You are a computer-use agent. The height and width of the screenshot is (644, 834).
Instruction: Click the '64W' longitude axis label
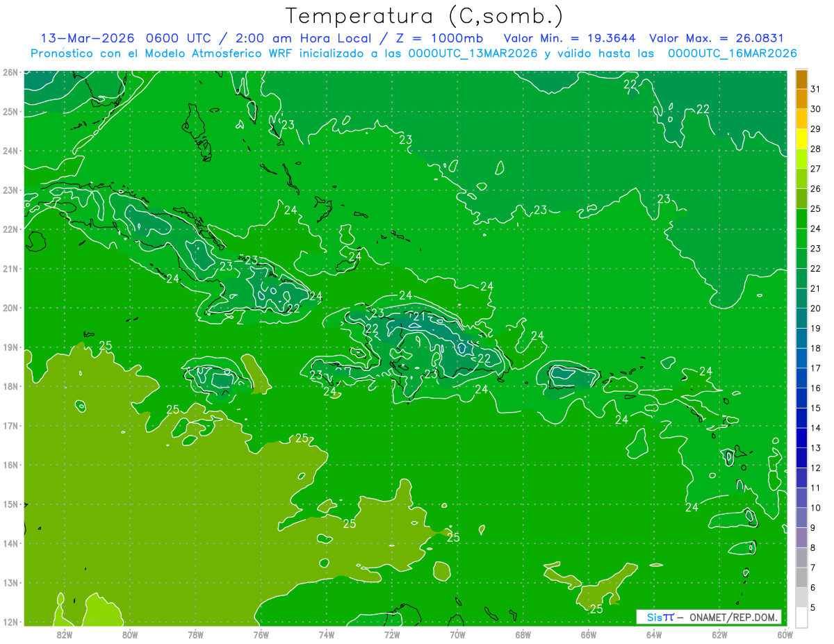point(654,634)
